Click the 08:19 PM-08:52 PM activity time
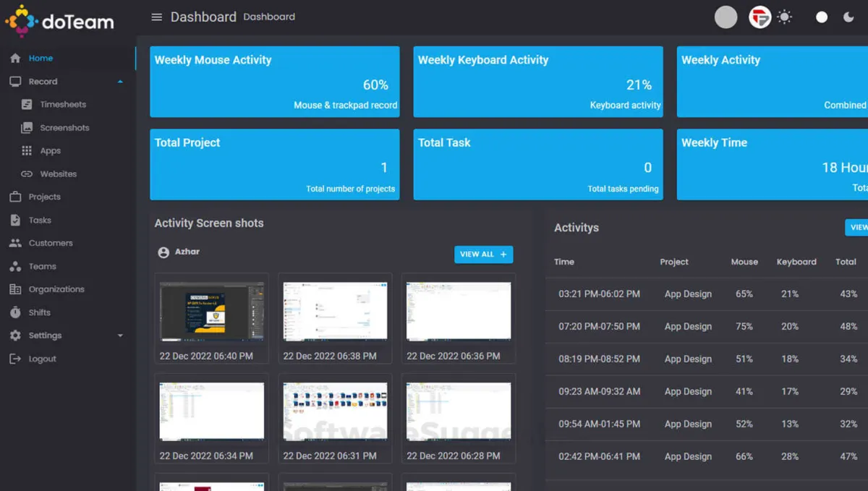The image size is (868, 491). click(x=599, y=359)
